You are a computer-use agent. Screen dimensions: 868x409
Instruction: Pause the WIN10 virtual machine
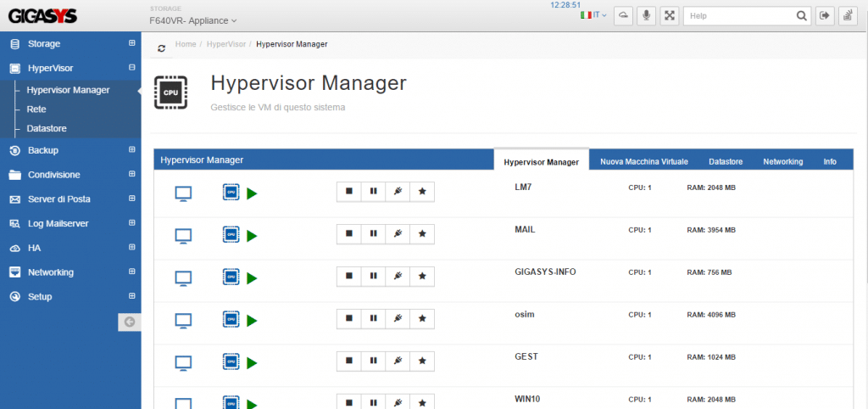(373, 402)
